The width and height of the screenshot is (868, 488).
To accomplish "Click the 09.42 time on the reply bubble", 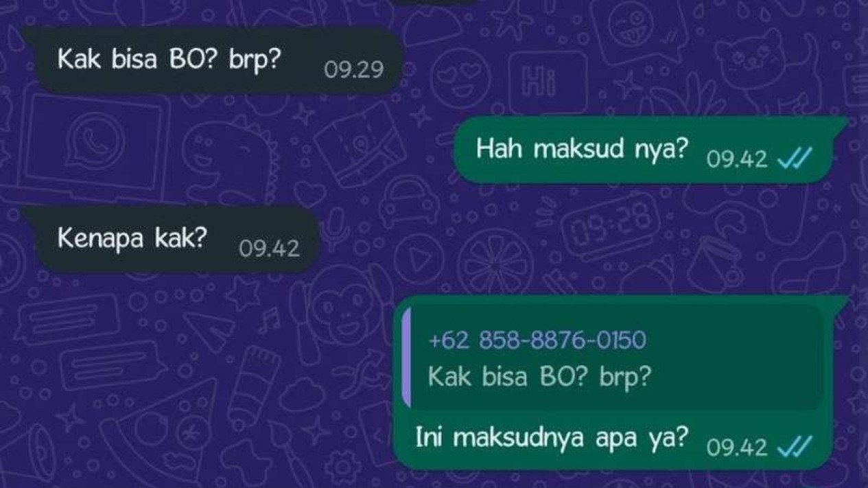I will click(737, 448).
